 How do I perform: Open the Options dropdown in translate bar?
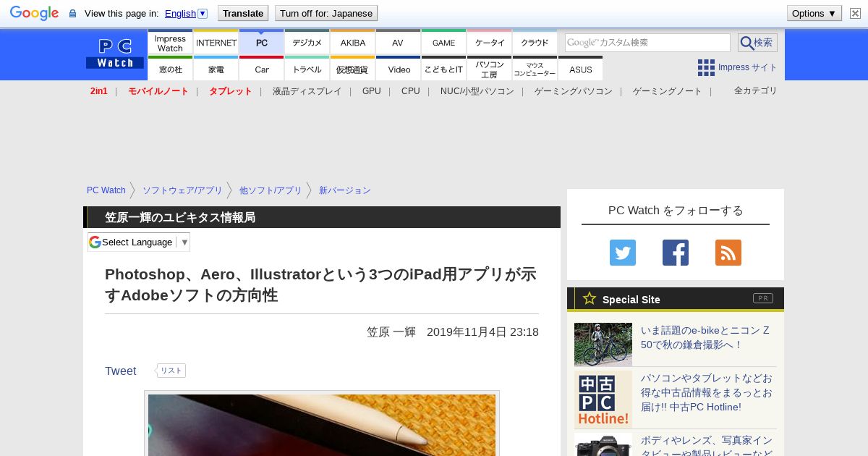[x=814, y=13]
